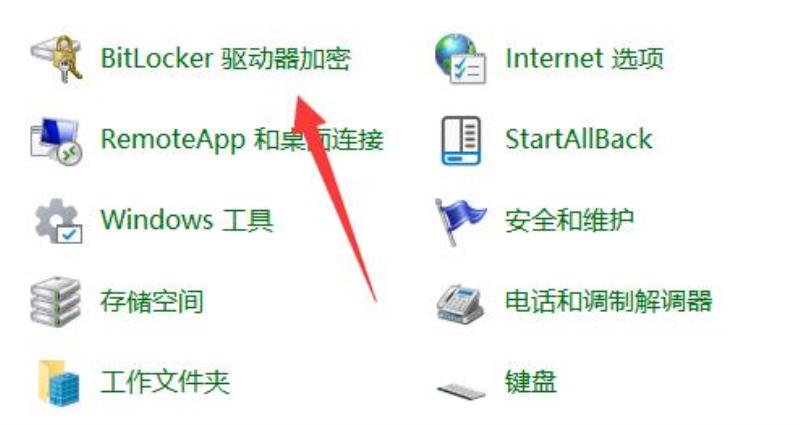Screen dimensions: 800x425
Task: Open the Windows Tools gear icon
Action: (x=58, y=220)
